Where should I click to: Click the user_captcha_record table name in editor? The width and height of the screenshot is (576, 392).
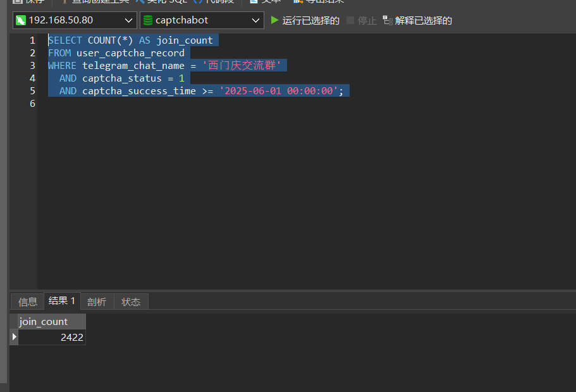(130, 53)
